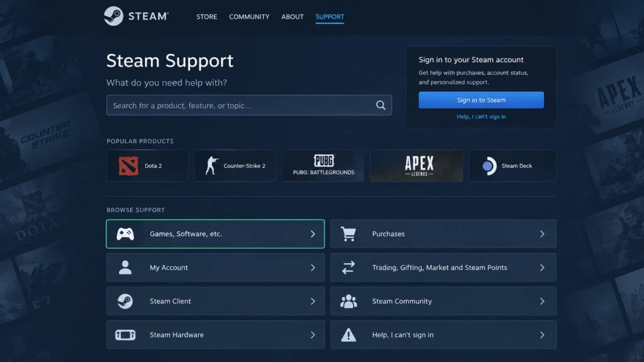
Task: Click the Steam logo icon
Action: 113,16
